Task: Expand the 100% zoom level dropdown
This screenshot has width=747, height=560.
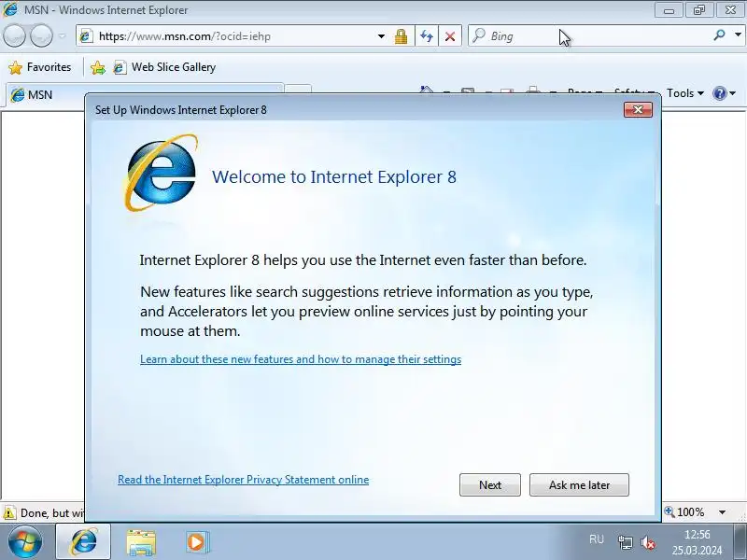Action: click(x=722, y=512)
